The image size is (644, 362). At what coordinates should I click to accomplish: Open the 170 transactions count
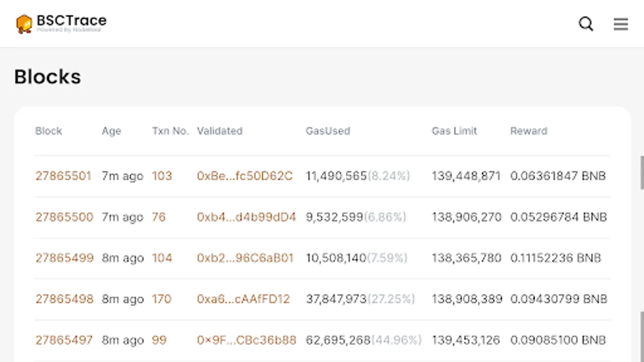click(161, 299)
